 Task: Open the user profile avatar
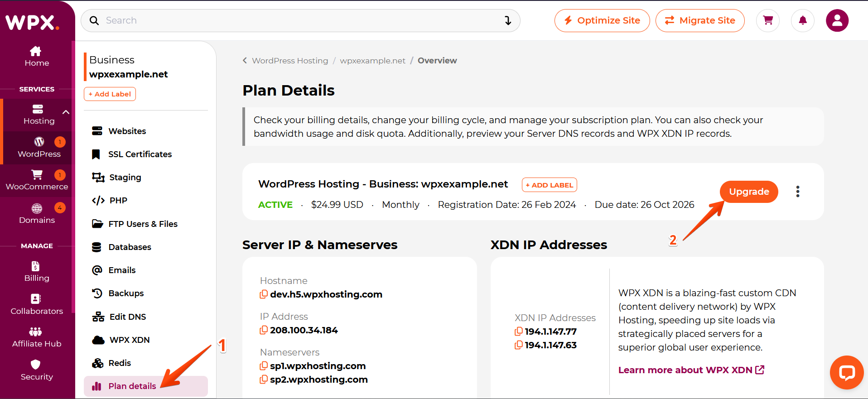coord(837,20)
